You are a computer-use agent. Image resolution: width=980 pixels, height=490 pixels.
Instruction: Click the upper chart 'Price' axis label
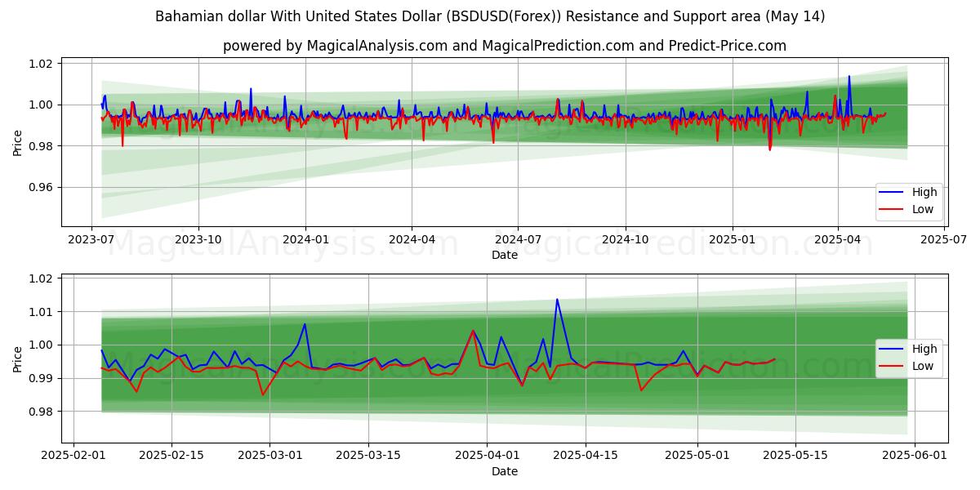click(x=18, y=143)
